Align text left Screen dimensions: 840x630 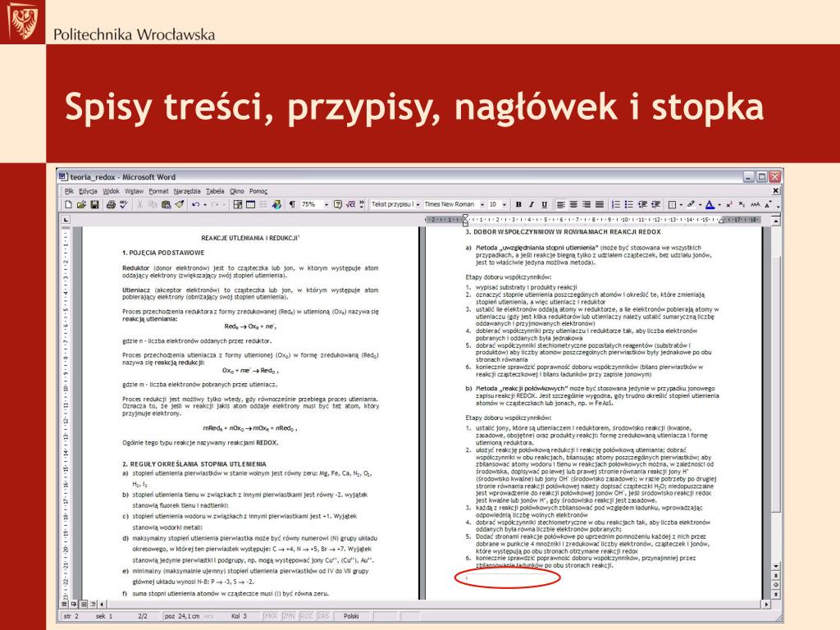(x=561, y=204)
